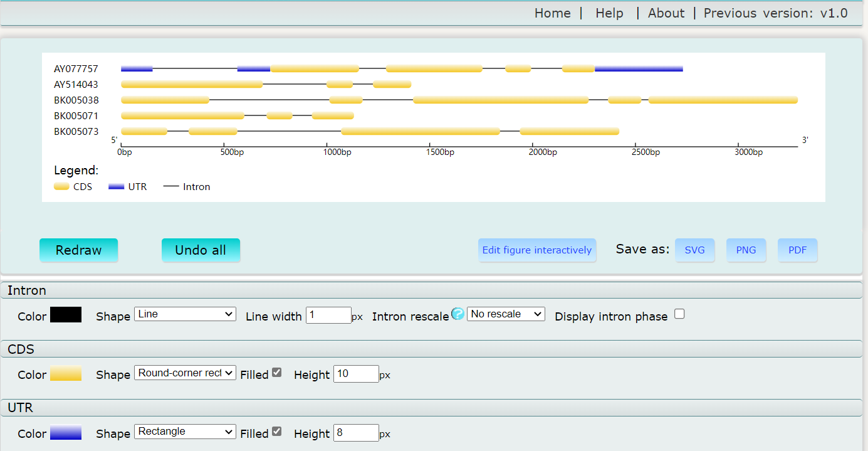The width and height of the screenshot is (868, 451).
Task: Click the 0bp axis label
Action: pos(124,152)
